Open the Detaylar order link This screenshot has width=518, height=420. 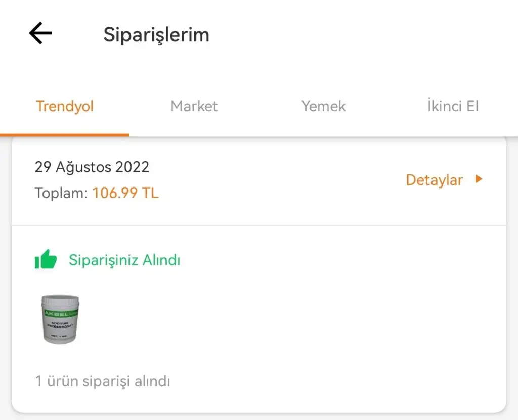(x=435, y=180)
